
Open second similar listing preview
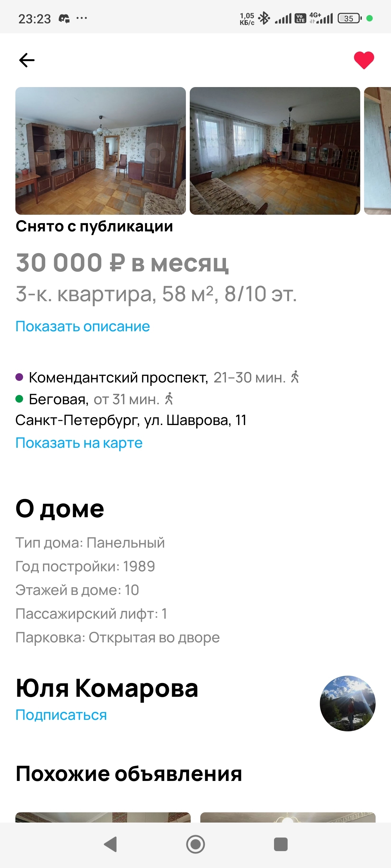(288, 817)
